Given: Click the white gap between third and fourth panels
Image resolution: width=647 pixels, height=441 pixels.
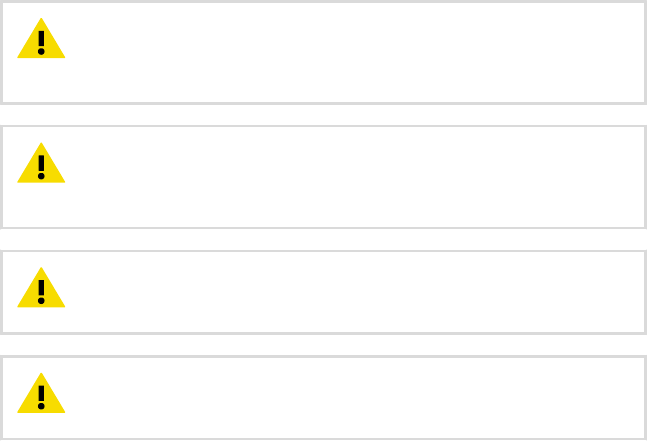Looking at the screenshot, I should point(324,345).
